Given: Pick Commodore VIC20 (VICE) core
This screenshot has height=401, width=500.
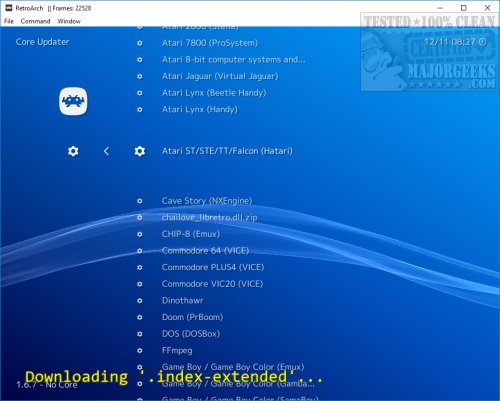Looking at the screenshot, I should pyautogui.click(x=212, y=284).
